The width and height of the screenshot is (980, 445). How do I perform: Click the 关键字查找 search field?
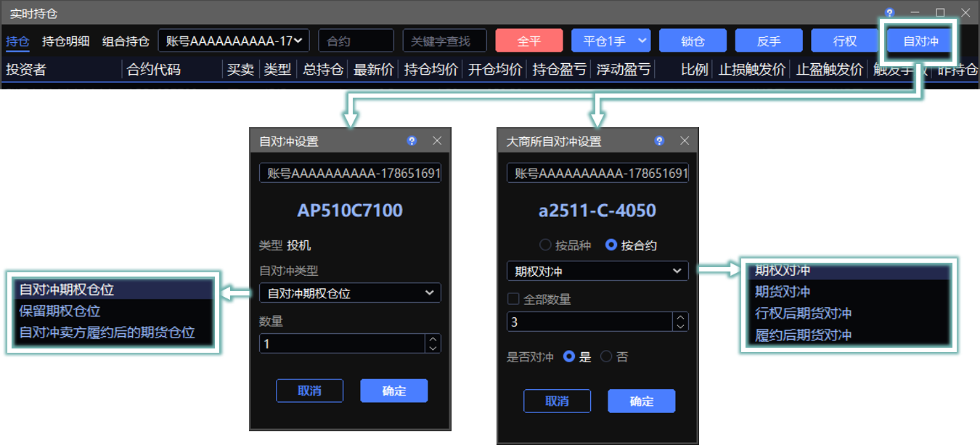click(x=445, y=41)
